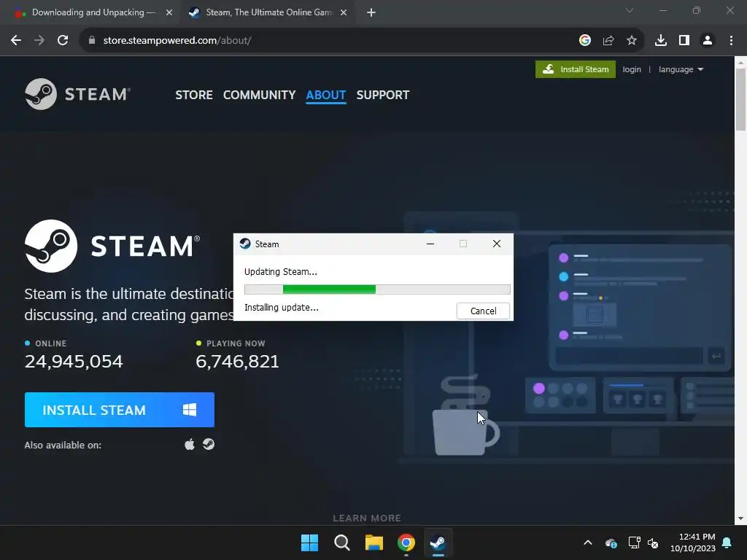Expand the language dropdown
The height and width of the screenshot is (560, 747).
681,69
